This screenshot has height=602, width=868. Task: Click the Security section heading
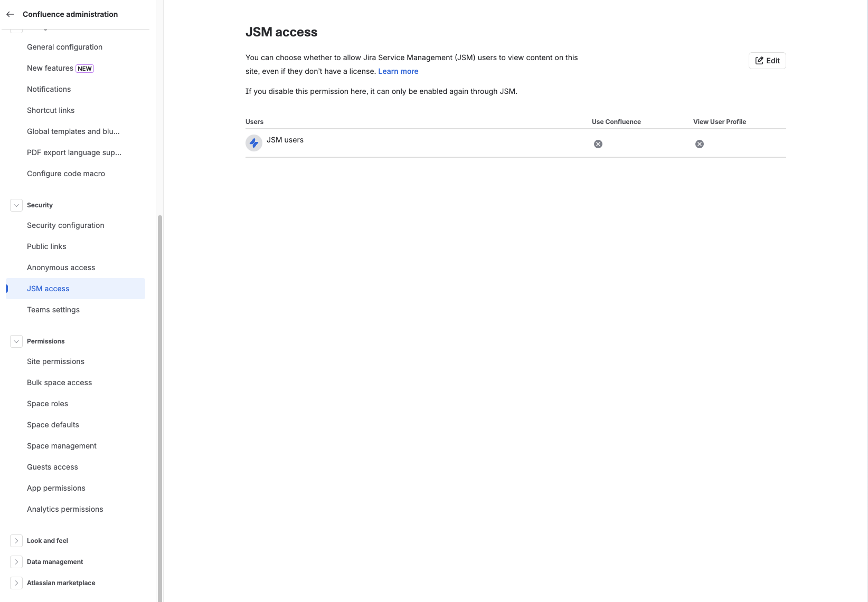[x=40, y=205]
